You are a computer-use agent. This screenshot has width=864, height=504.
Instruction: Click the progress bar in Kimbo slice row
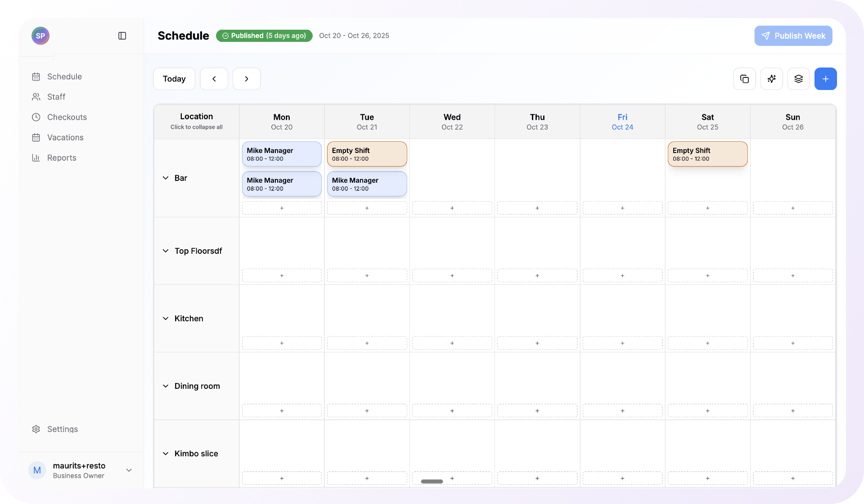click(432, 481)
